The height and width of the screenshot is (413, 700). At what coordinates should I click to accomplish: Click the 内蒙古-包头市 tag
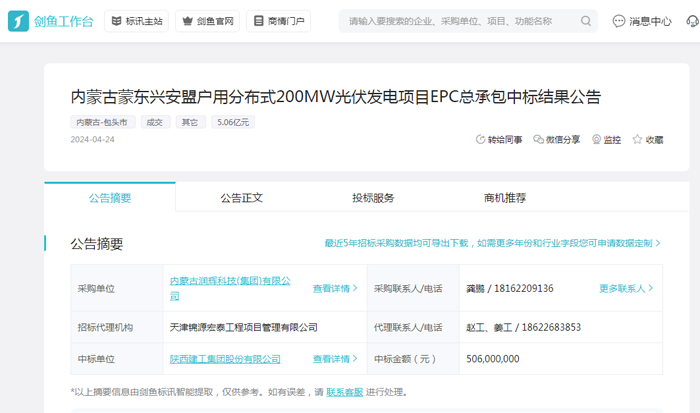pyautogui.click(x=103, y=122)
